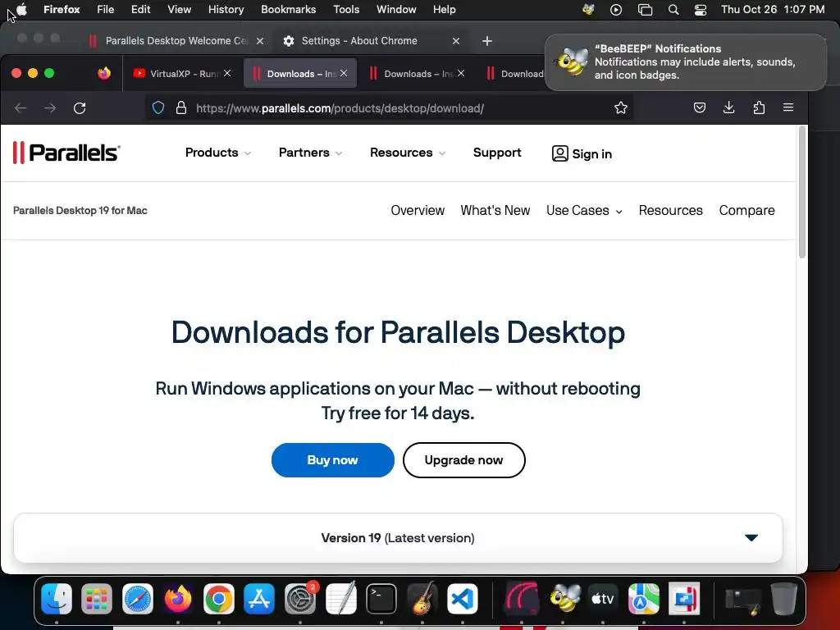Save page to Pocket
840x630 pixels.
click(x=699, y=107)
